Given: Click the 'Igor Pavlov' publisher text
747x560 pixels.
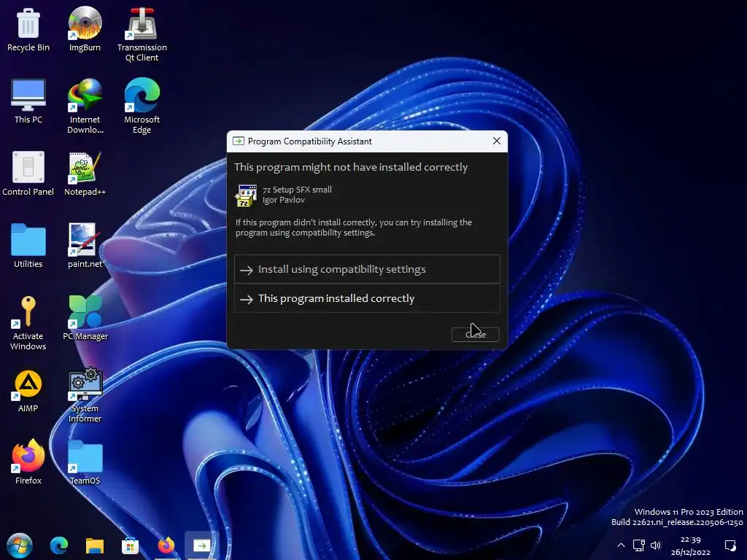Looking at the screenshot, I should click(x=284, y=200).
